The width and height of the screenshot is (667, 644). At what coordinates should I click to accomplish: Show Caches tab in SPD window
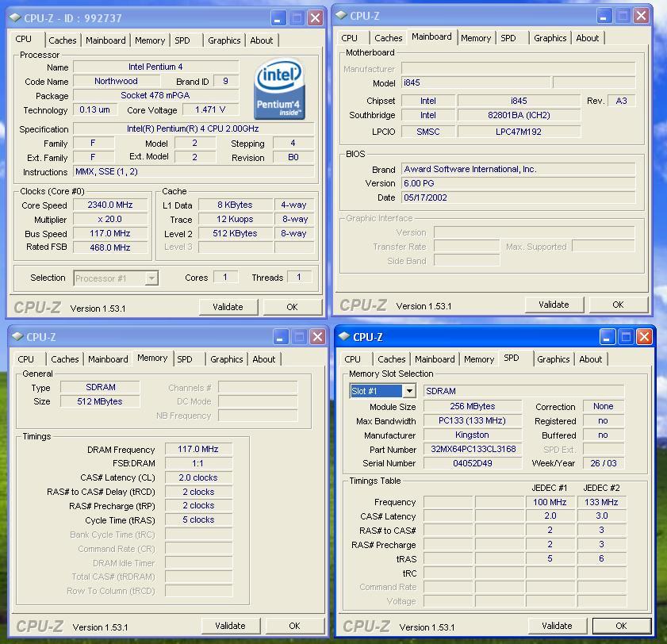tap(391, 359)
